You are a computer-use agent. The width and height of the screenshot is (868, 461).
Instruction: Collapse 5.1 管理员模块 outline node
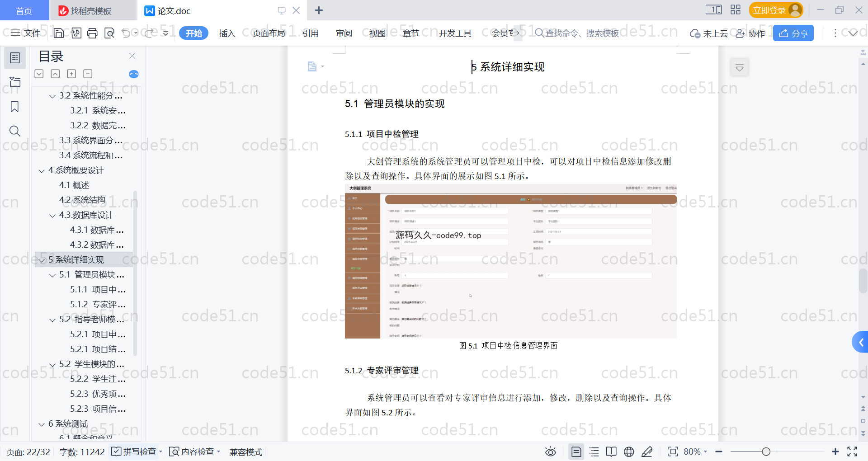click(x=52, y=275)
